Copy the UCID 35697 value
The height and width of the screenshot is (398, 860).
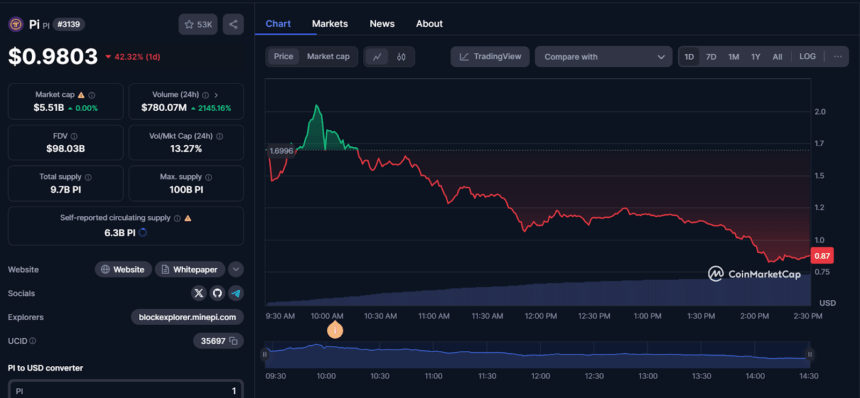233,341
